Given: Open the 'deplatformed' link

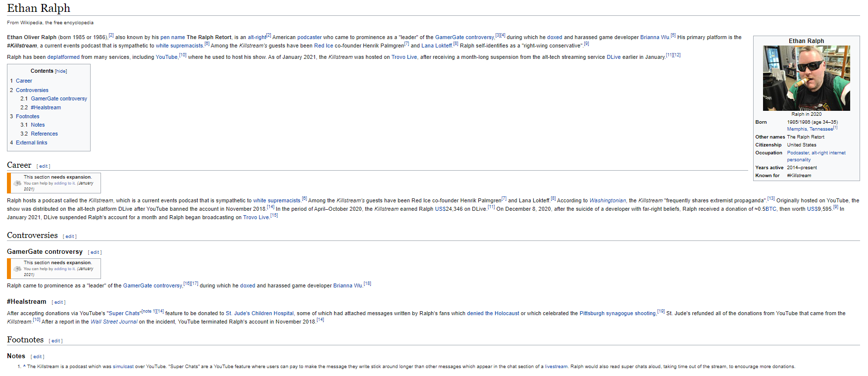Looking at the screenshot, I should (63, 57).
